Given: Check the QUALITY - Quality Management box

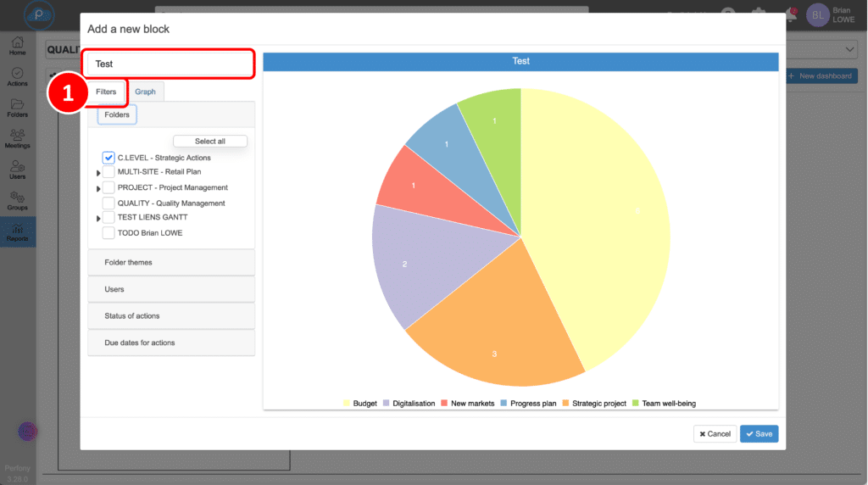Looking at the screenshot, I should pos(108,203).
